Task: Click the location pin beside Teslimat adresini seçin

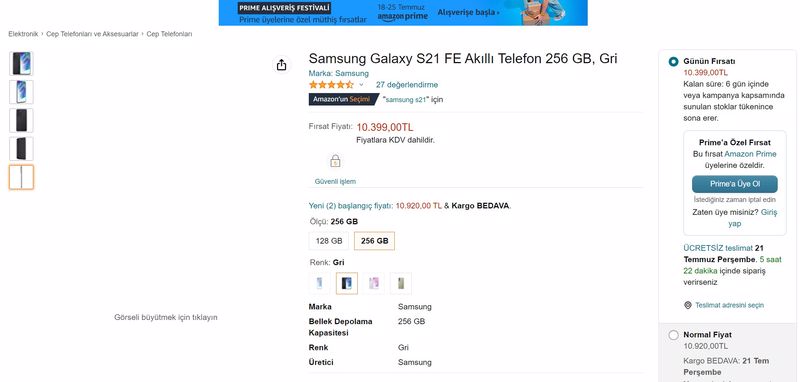Action: click(688, 305)
